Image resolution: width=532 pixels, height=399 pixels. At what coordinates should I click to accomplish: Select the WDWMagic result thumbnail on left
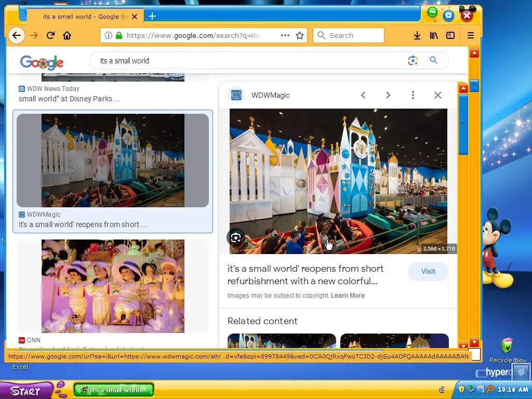point(113,161)
